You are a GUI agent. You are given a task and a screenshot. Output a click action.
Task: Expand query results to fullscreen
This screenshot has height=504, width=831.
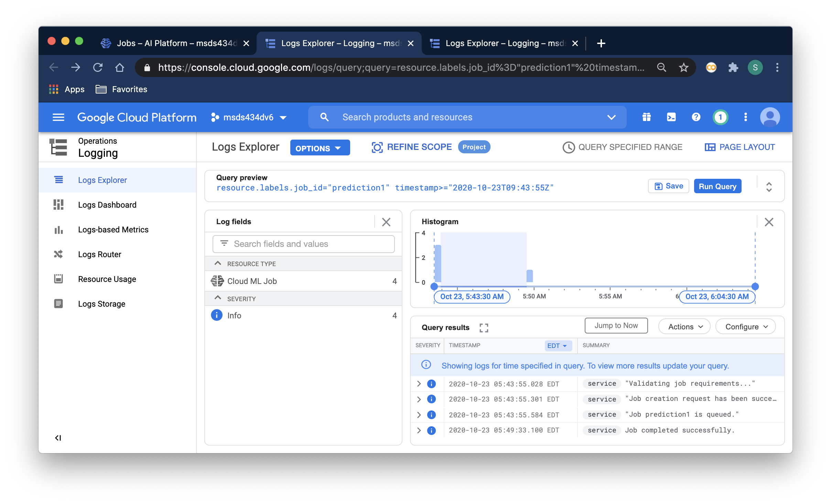click(484, 328)
